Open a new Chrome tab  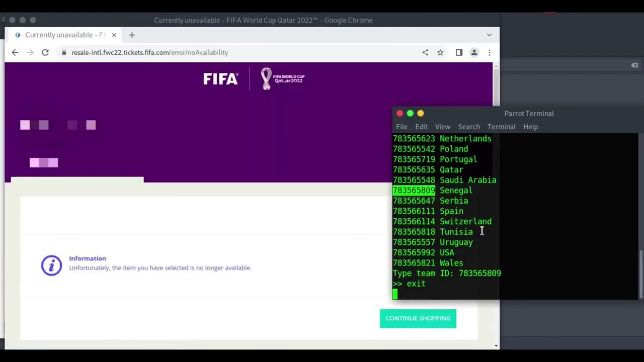pos(132,35)
